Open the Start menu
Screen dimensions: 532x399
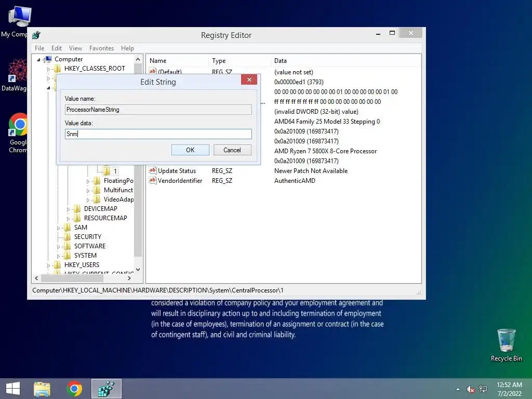[13, 389]
